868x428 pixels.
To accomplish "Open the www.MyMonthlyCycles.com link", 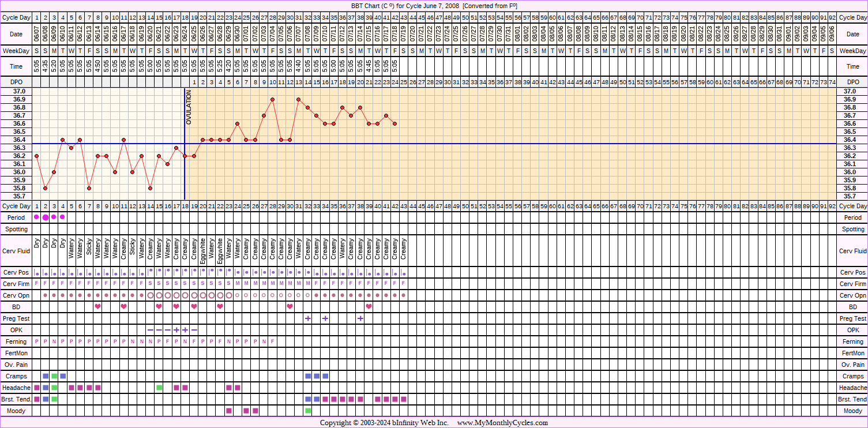I will coord(502,423).
